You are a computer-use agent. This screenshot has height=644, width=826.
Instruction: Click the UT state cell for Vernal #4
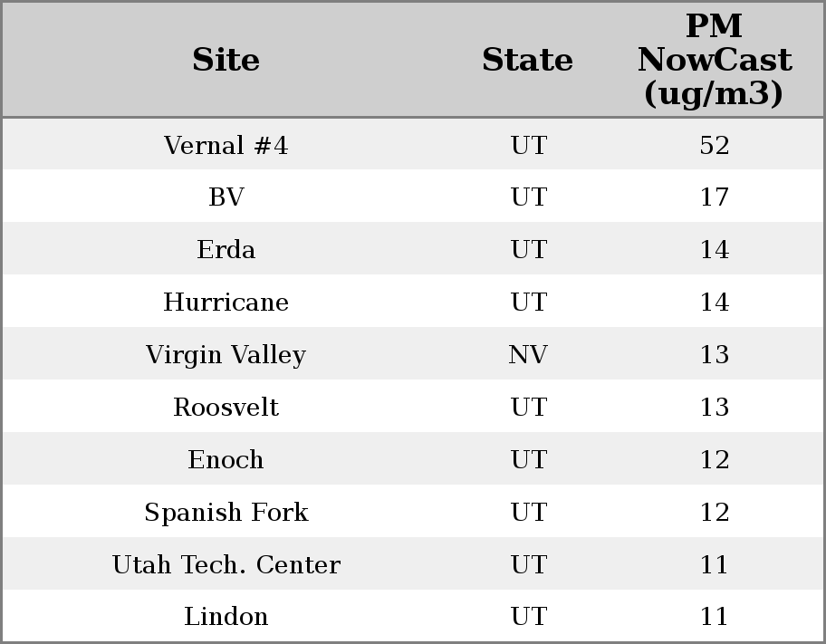[528, 145]
